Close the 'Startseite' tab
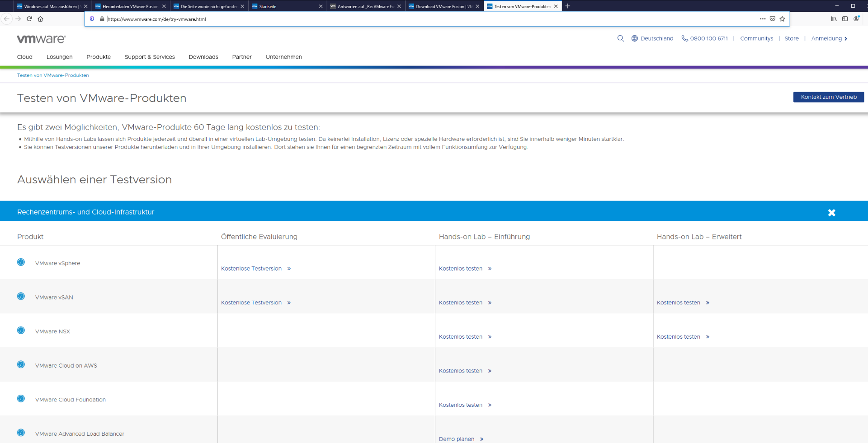This screenshot has width=868, height=443. [x=321, y=6]
